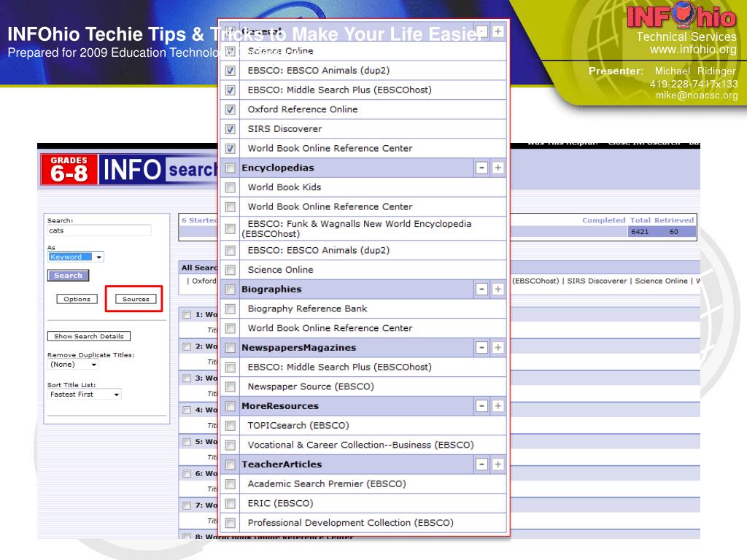Click Show Search Details button
747x560 pixels.
click(88, 336)
